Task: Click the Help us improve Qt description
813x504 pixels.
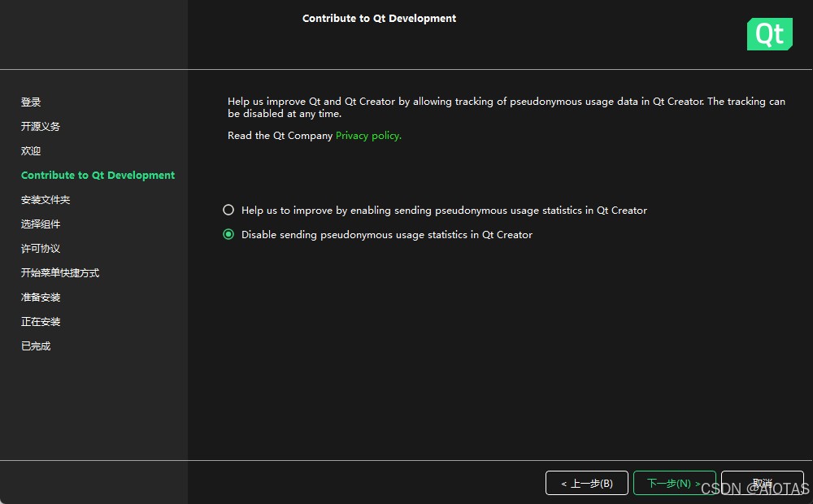Action: pos(506,107)
